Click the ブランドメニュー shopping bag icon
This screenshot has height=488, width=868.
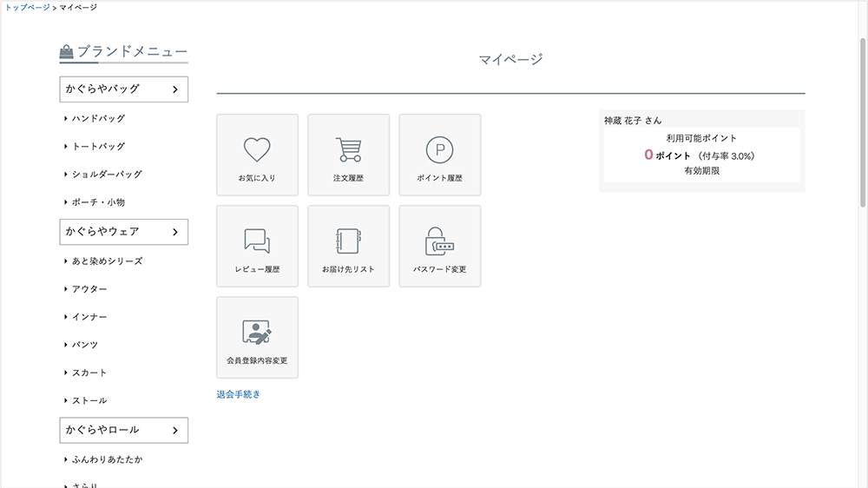67,53
